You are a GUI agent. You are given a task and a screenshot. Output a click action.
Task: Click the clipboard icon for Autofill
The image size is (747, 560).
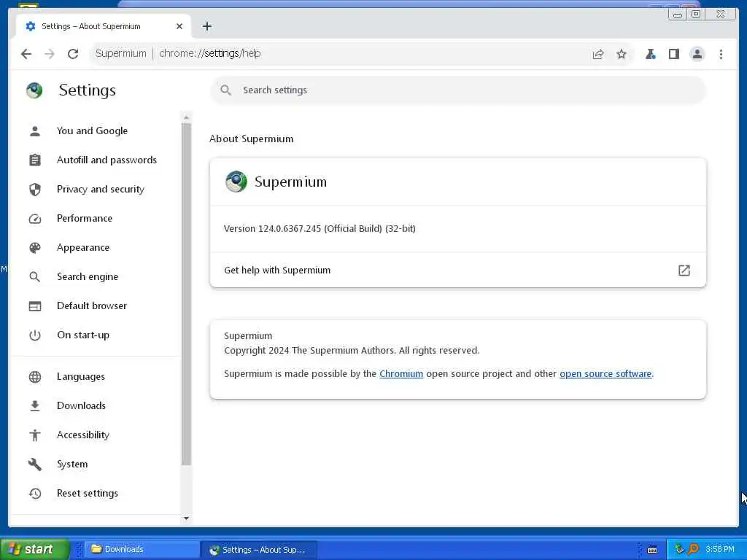[x=35, y=160]
